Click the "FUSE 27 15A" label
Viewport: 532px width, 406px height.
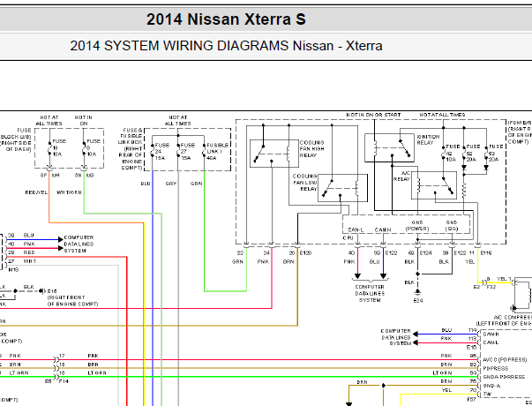click(188, 152)
